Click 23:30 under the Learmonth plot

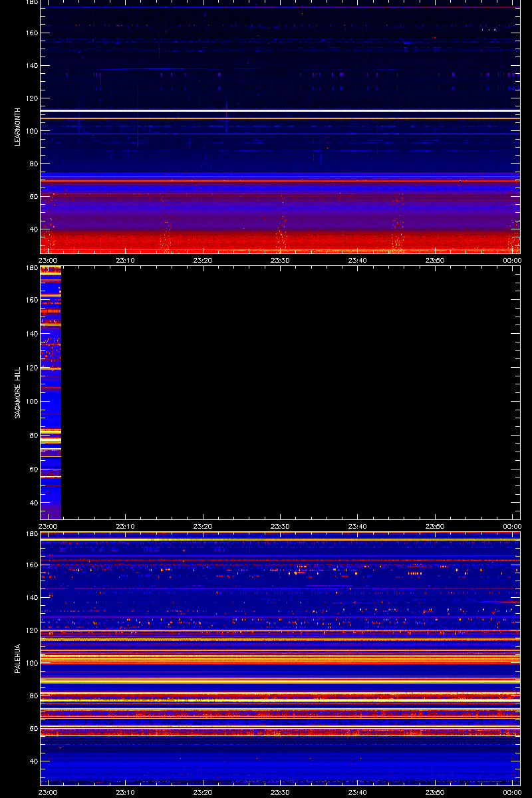pos(281,260)
